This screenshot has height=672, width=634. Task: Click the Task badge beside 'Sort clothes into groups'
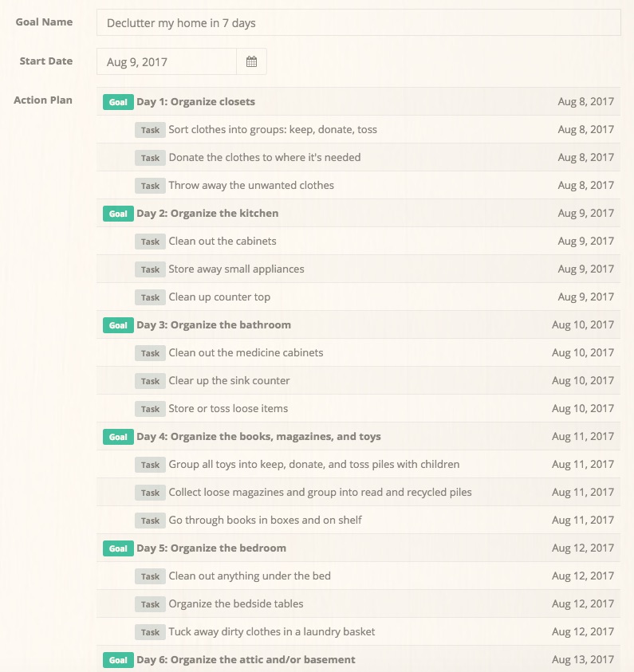pos(150,129)
